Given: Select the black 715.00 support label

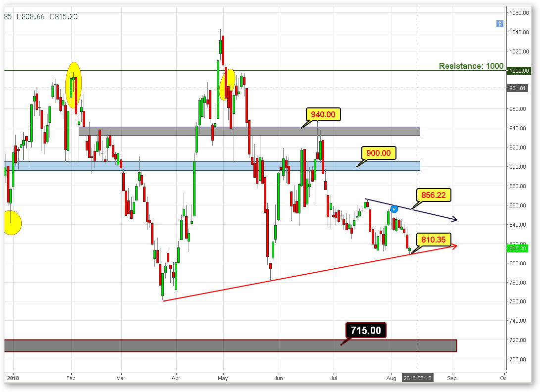Looking at the screenshot, I should click(x=366, y=330).
